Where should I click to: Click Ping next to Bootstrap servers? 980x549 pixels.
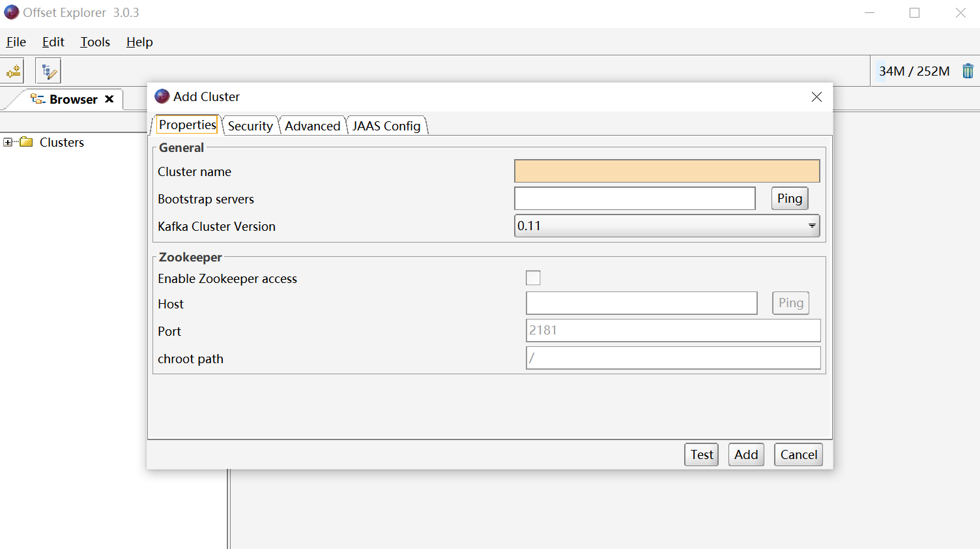tap(790, 198)
